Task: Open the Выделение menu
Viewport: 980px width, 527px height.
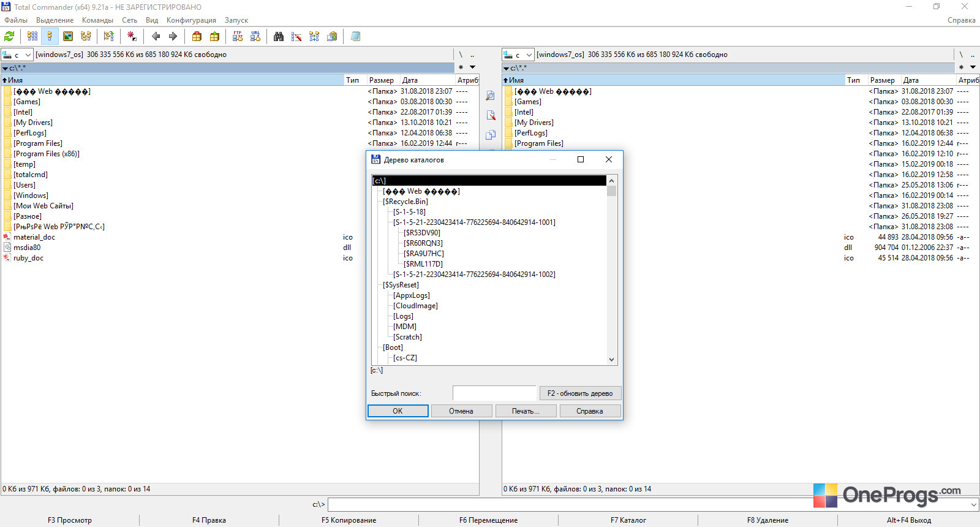Action: point(55,20)
